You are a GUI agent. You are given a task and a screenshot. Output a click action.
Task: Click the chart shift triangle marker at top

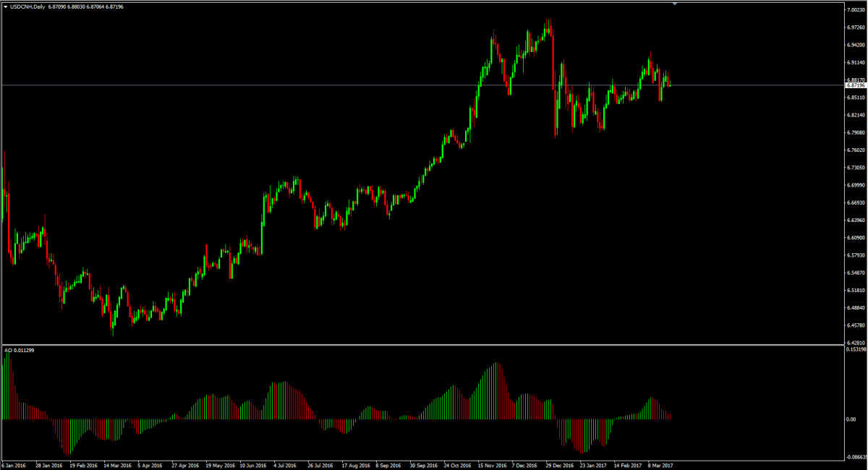676,4
